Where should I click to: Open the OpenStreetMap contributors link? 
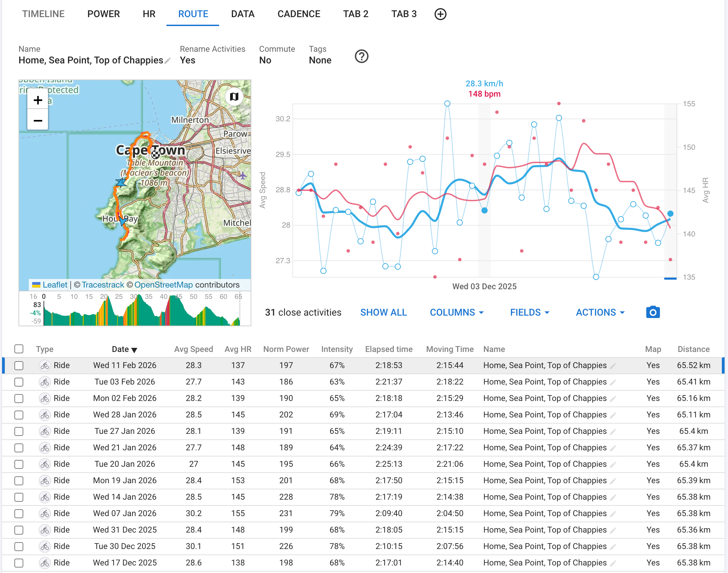(164, 285)
